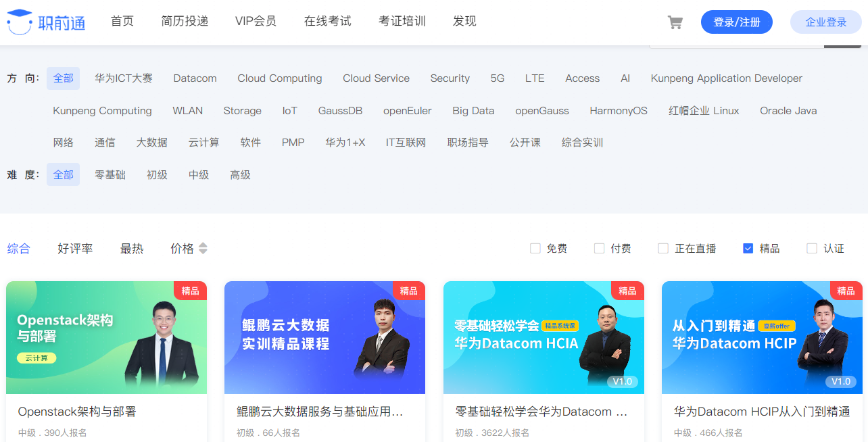This screenshot has height=442, width=868.
Task: Sort courses by 价格
Action: click(182, 249)
